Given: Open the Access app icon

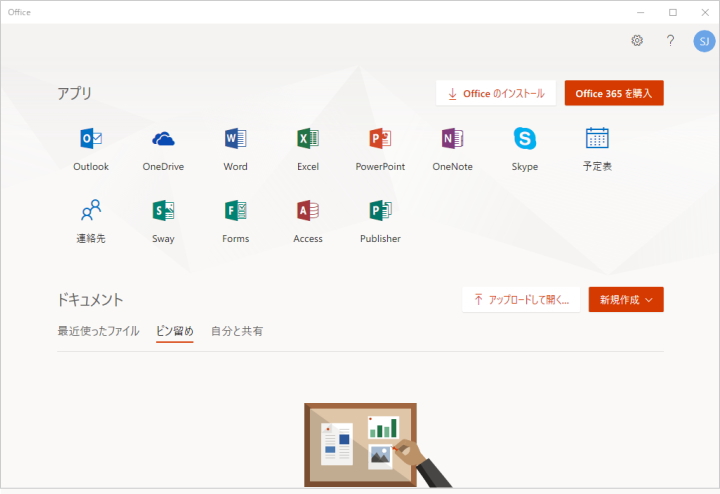Looking at the screenshot, I should pyautogui.click(x=308, y=211).
